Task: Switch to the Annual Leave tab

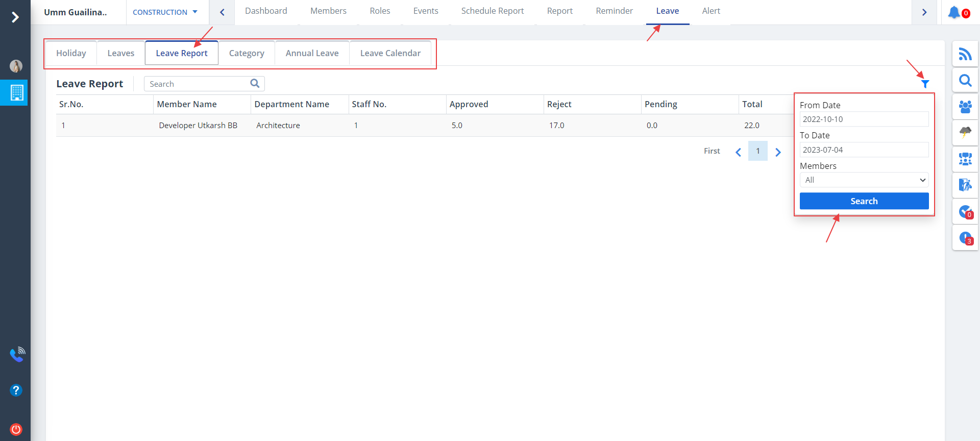Action: point(312,53)
